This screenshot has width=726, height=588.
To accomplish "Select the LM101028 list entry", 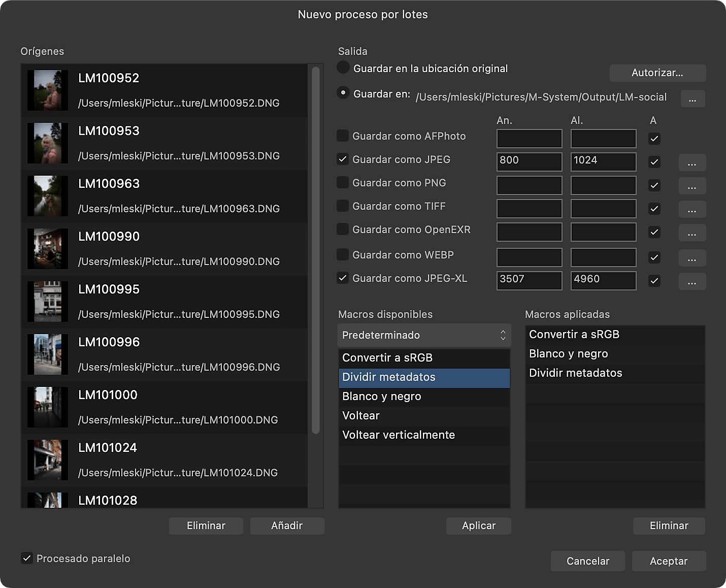I will point(164,498).
